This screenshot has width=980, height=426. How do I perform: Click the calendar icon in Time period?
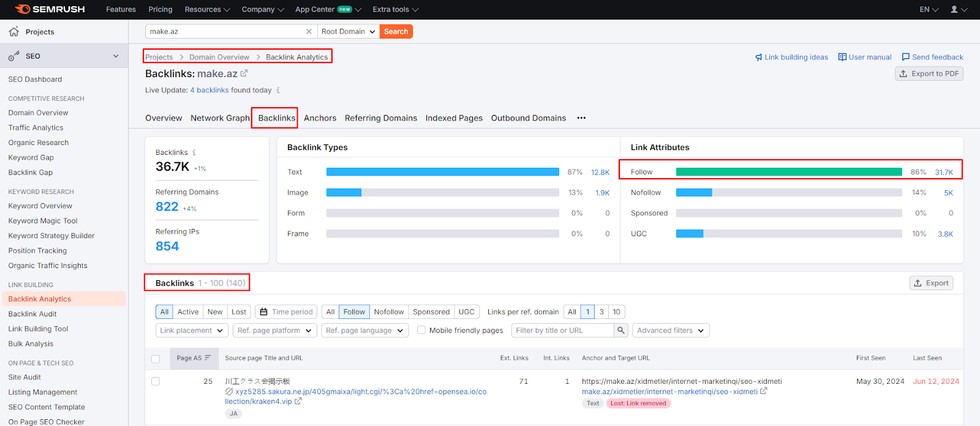tap(263, 312)
